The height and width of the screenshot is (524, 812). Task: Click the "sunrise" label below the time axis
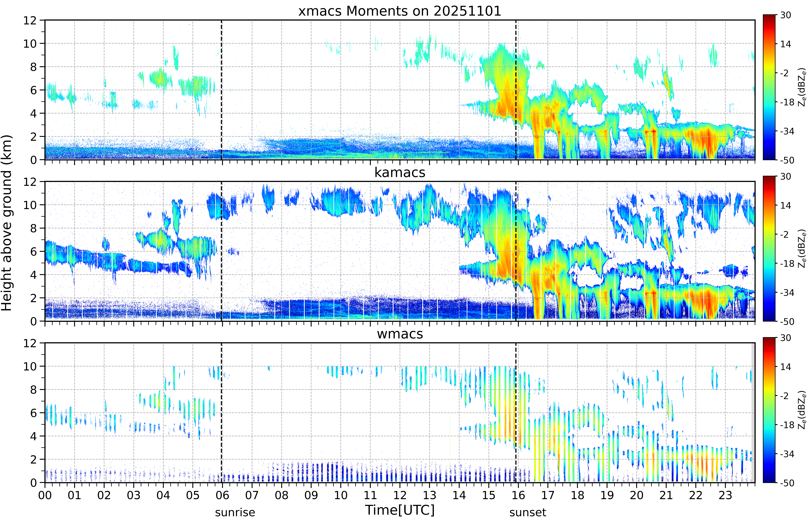[x=235, y=512]
